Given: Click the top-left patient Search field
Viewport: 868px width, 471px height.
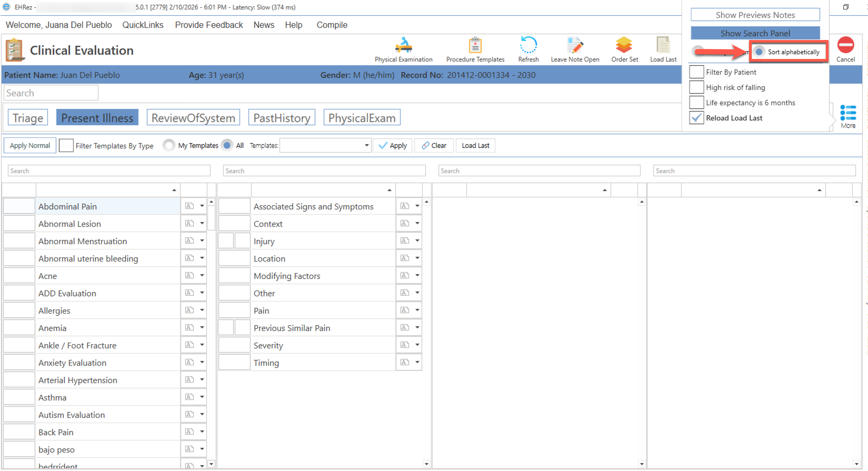Looking at the screenshot, I should pyautogui.click(x=51, y=93).
